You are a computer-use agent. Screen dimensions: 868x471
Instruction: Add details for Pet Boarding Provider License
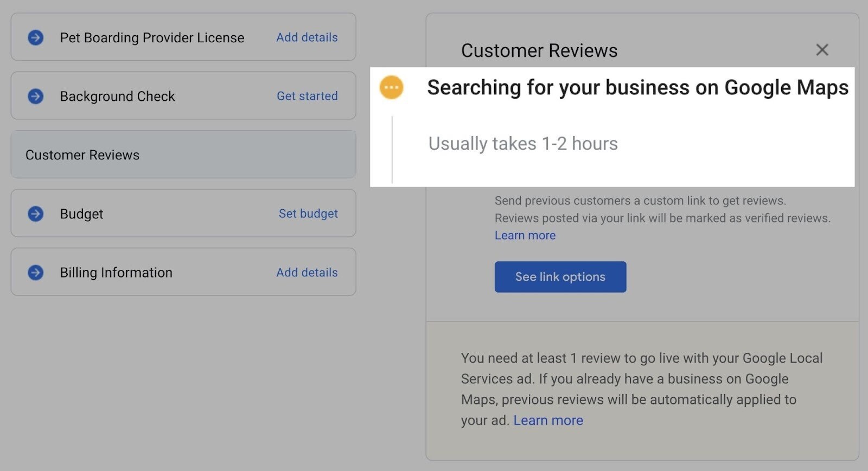click(x=307, y=37)
